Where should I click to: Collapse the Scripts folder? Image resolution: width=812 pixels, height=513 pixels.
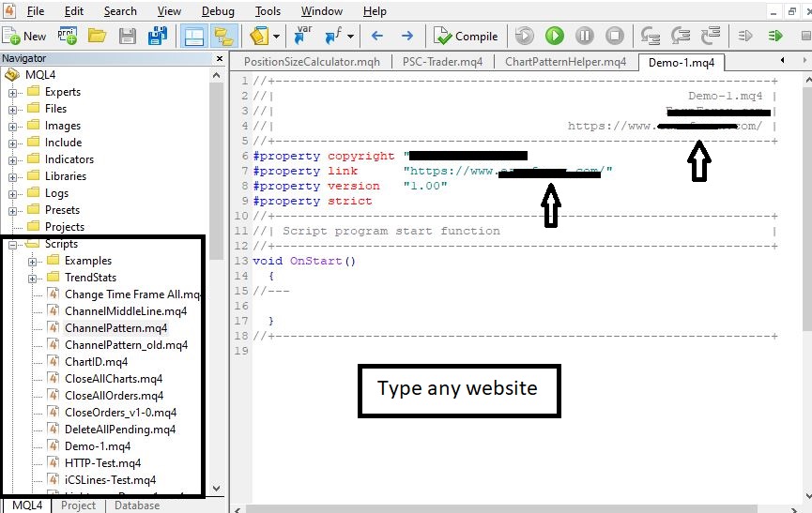click(12, 245)
